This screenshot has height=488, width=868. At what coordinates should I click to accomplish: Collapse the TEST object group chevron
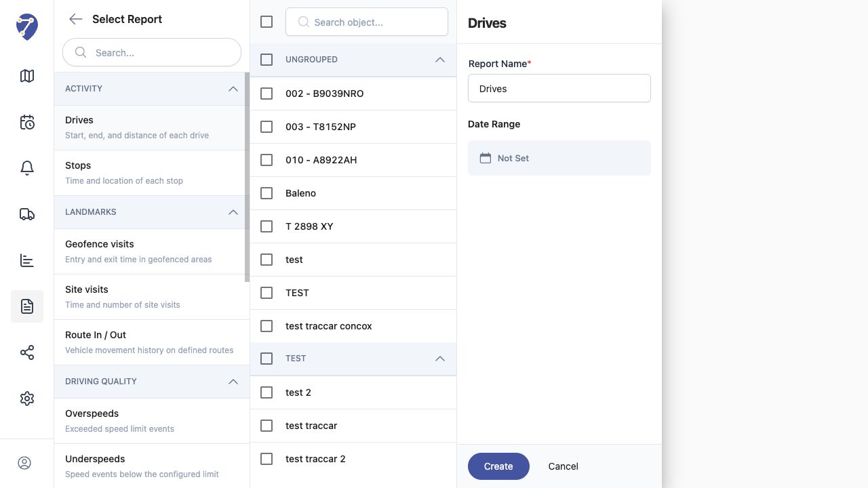click(440, 359)
